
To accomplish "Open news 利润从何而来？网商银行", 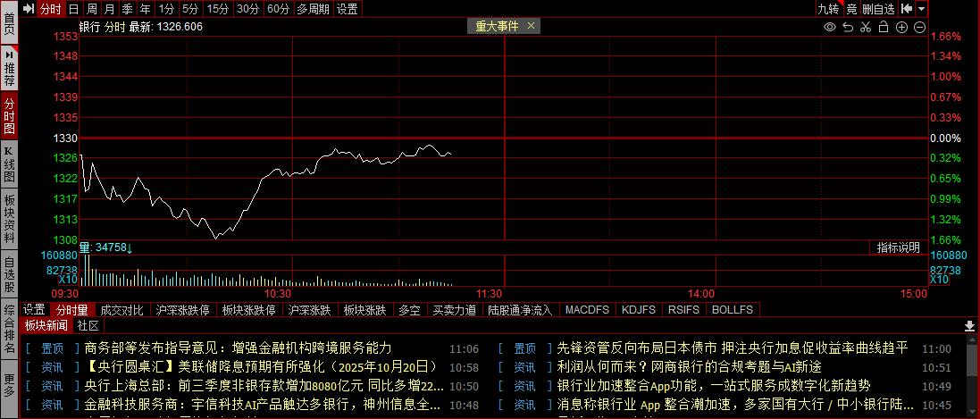I will [689, 367].
